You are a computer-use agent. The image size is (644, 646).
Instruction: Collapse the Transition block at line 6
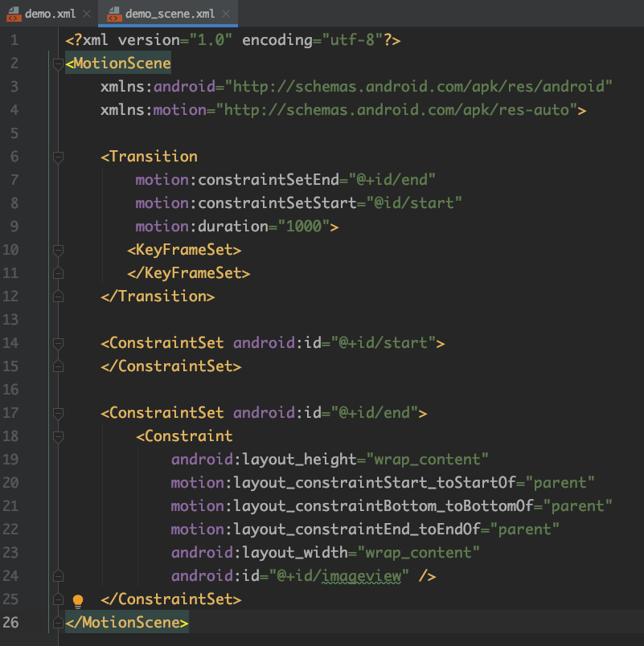pyautogui.click(x=58, y=157)
